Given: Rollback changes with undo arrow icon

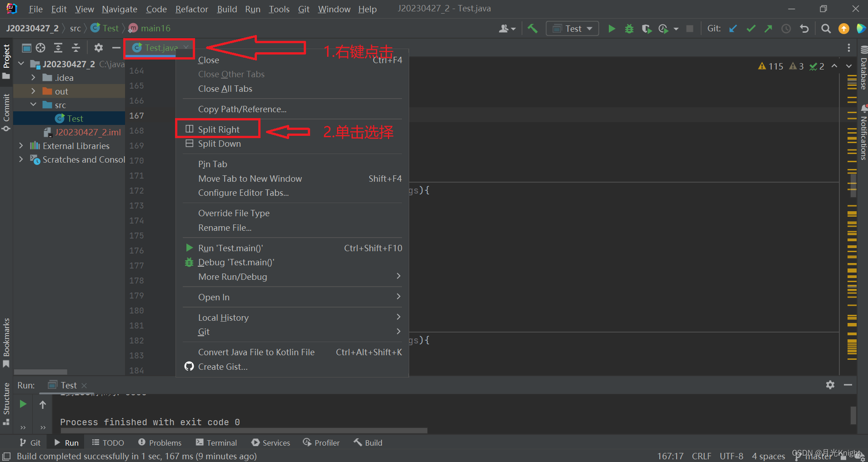Looking at the screenshot, I should point(804,29).
